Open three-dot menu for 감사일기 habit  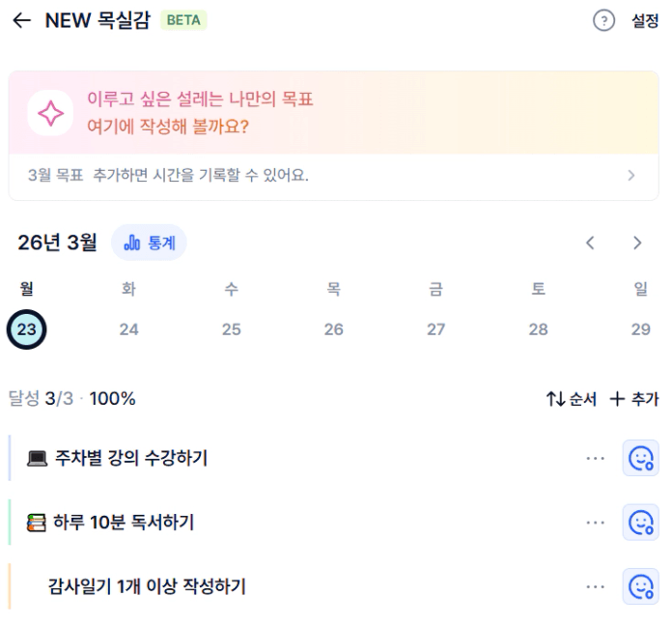click(x=595, y=586)
